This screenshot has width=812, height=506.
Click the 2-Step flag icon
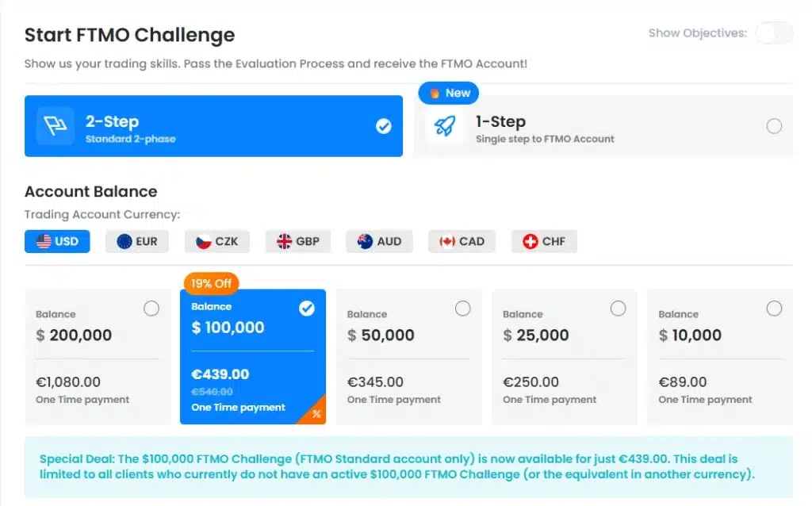tap(56, 126)
